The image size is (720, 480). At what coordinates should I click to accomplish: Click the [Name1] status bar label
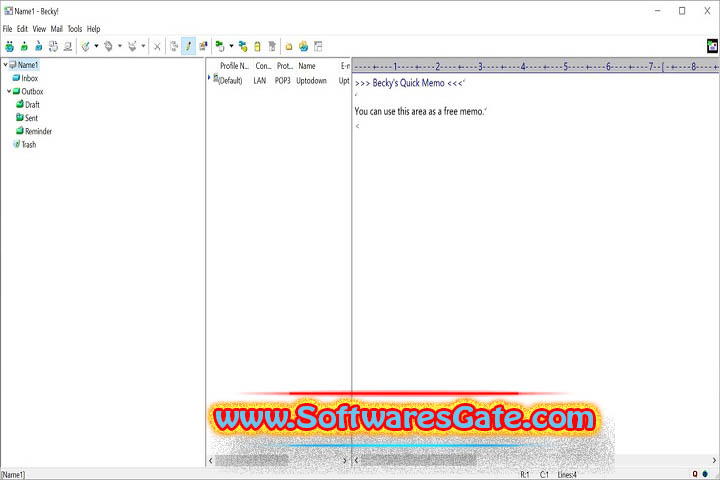point(13,474)
